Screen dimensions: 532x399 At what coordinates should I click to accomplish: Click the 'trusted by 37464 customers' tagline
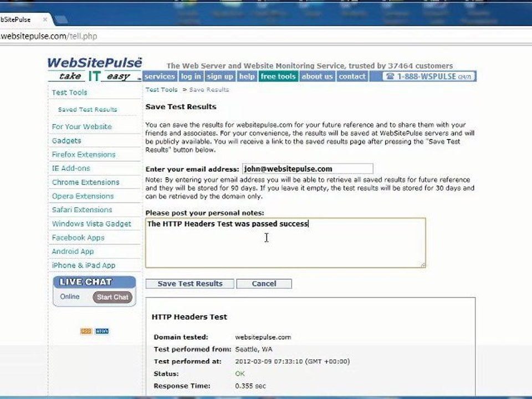click(x=401, y=66)
